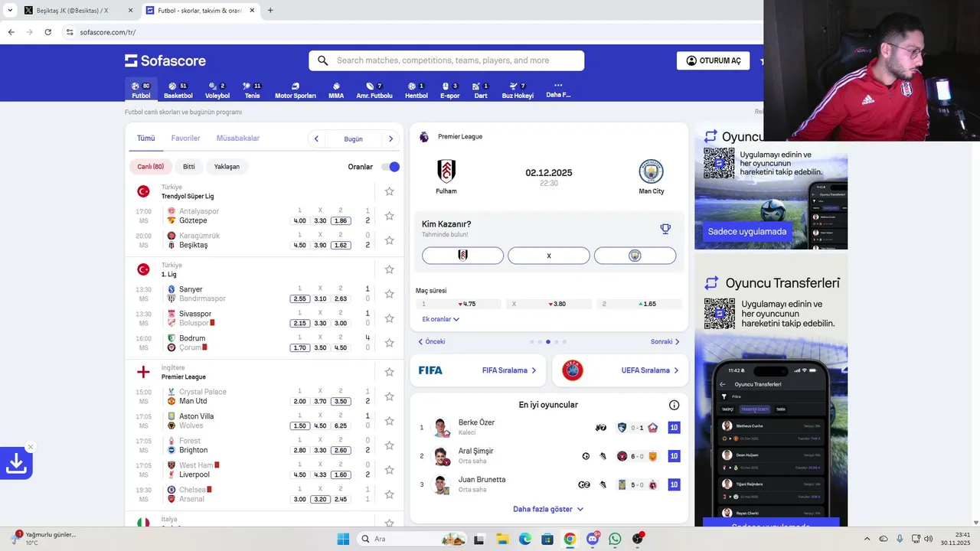Click the Sadece uygulamada ad button
Screen dimensions: 980x551
coord(746,231)
